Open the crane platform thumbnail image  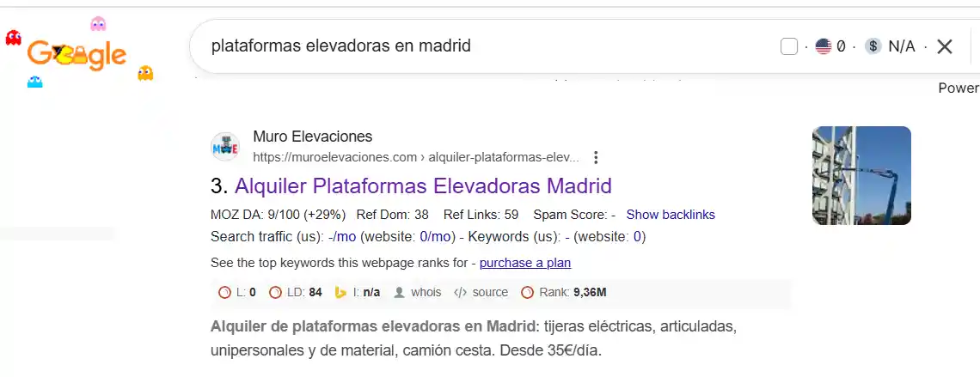coord(861,175)
